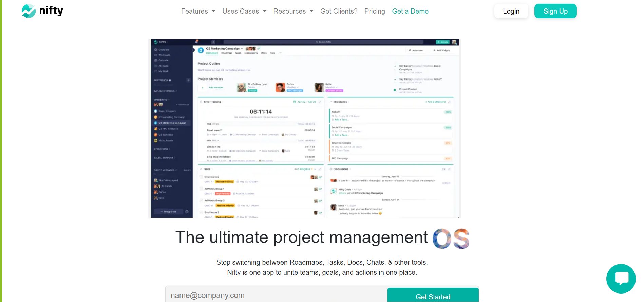Mark AdWords Group 3 task as complete
644x302 pixels.
click(201, 201)
